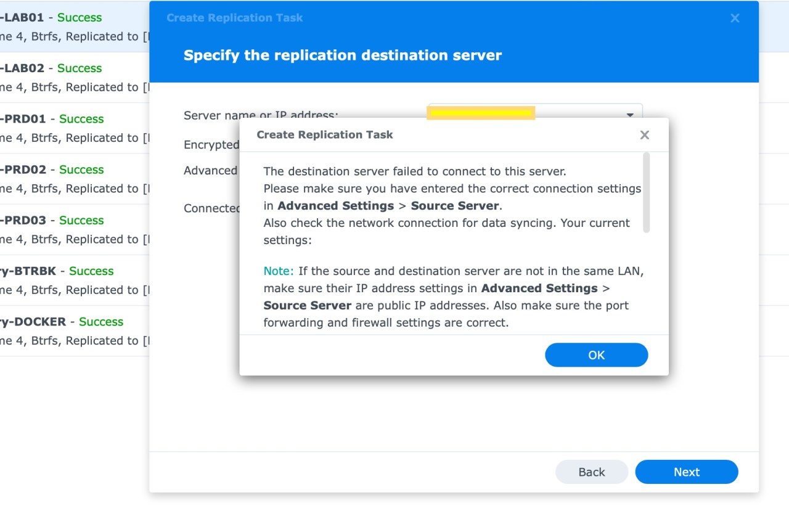
Task: Click OK to dismiss the connection error
Action: [x=595, y=354]
